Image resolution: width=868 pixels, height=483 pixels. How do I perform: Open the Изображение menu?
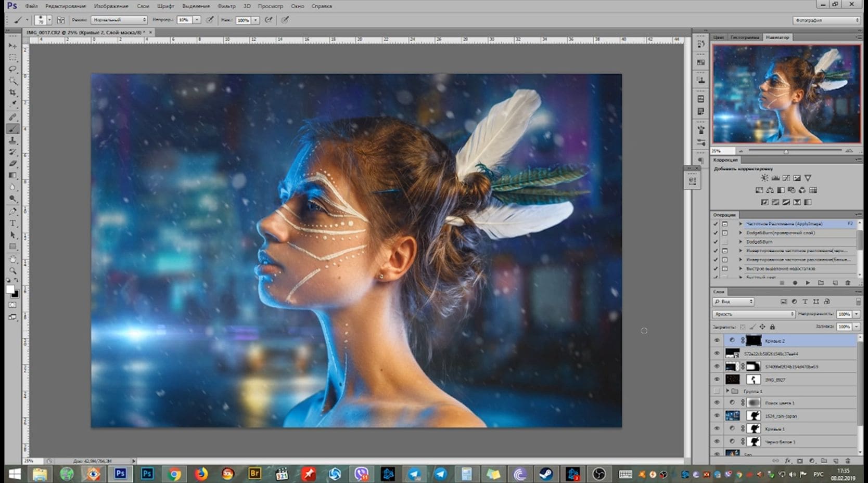[111, 6]
